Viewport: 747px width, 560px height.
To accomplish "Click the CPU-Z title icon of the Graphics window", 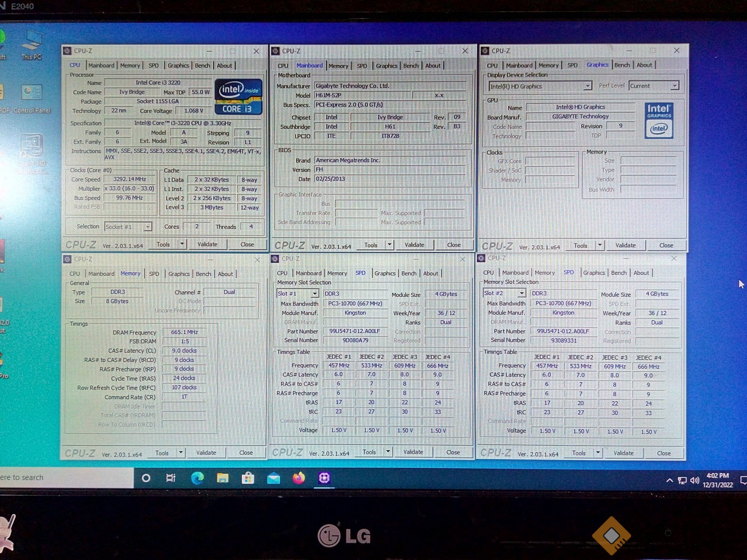I will [x=485, y=51].
